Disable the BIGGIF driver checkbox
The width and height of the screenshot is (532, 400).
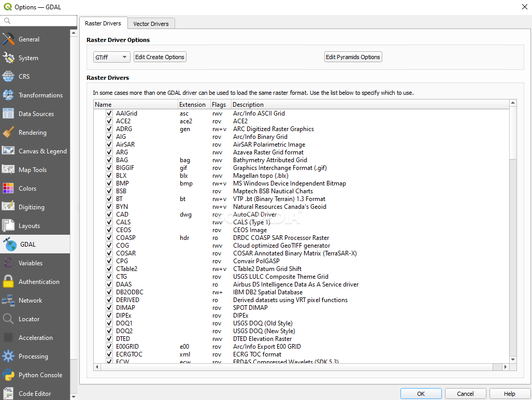109,167
